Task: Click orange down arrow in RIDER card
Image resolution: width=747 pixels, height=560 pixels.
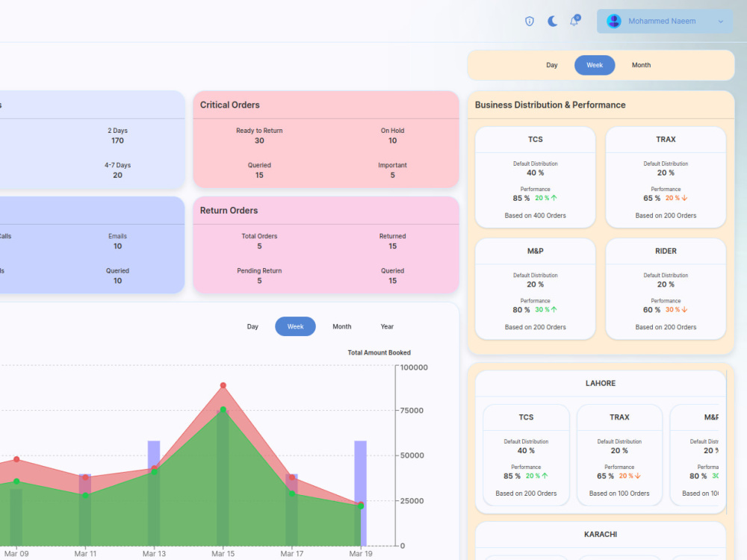Action: click(684, 310)
